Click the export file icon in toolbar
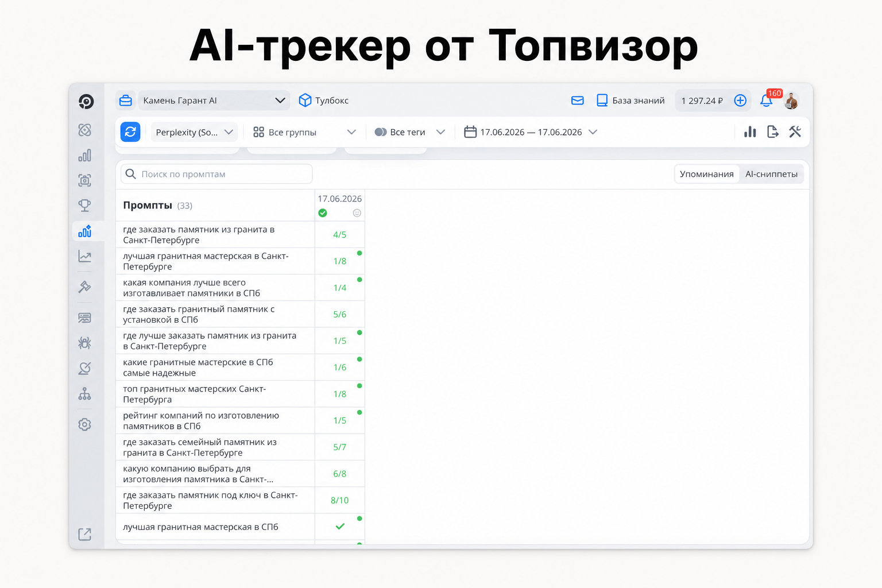 tap(773, 132)
